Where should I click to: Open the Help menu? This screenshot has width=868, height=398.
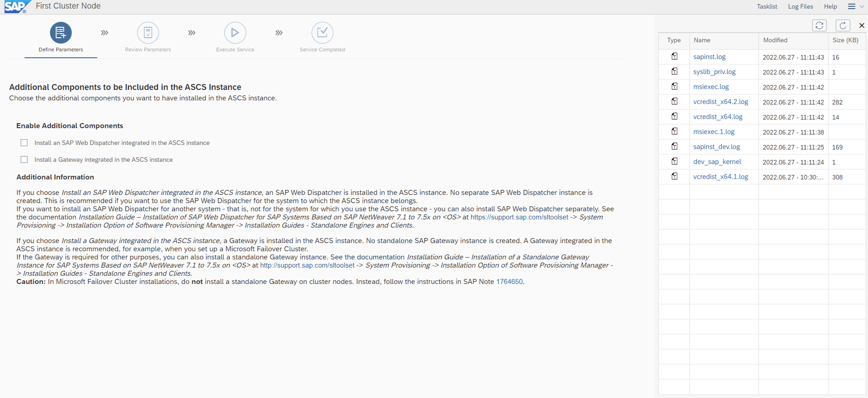click(830, 6)
